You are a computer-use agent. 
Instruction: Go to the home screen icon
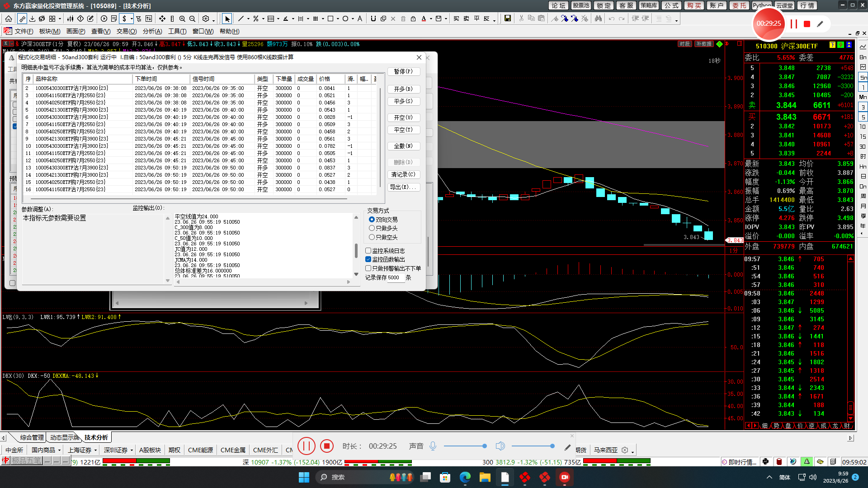pos(9,19)
